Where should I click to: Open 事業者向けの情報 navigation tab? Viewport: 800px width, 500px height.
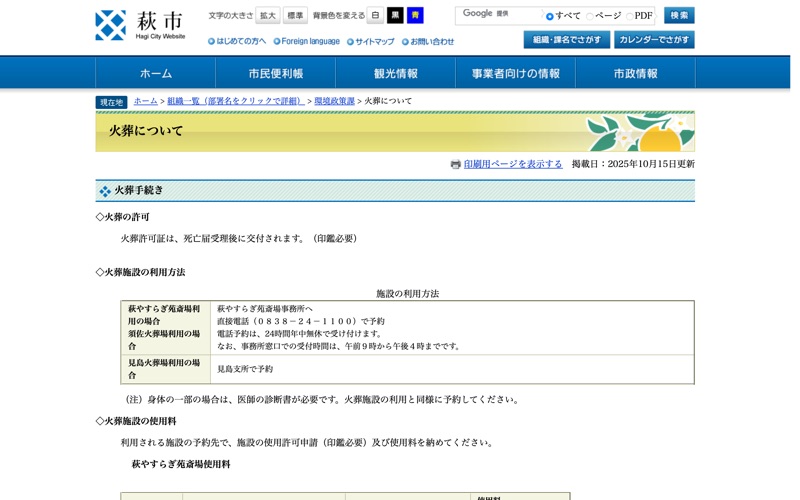(515, 73)
